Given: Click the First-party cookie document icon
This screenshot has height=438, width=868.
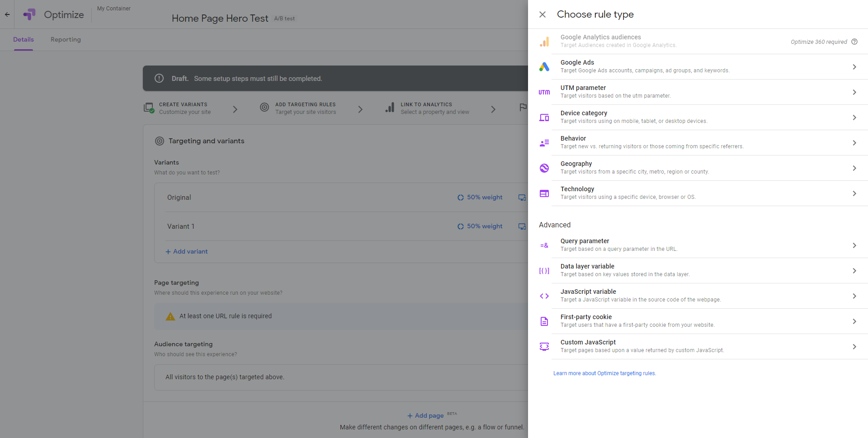Looking at the screenshot, I should tap(544, 321).
